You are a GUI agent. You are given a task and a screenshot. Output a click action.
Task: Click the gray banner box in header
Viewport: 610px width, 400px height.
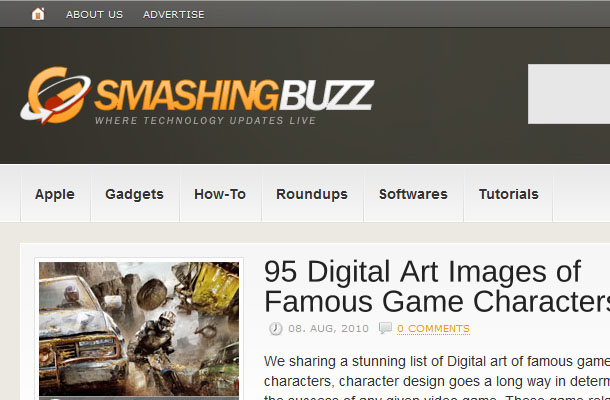[569, 94]
